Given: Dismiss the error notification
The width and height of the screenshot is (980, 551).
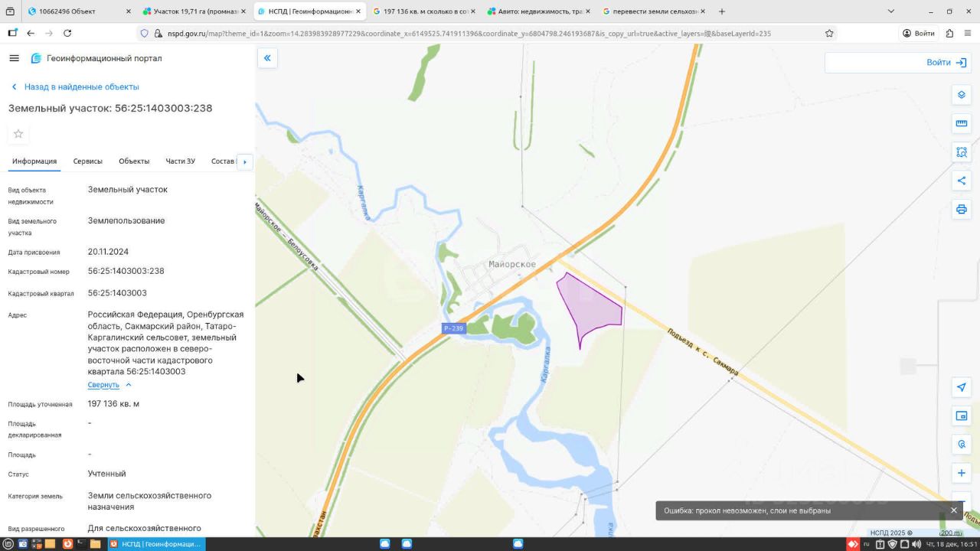Looking at the screenshot, I should point(954,510).
